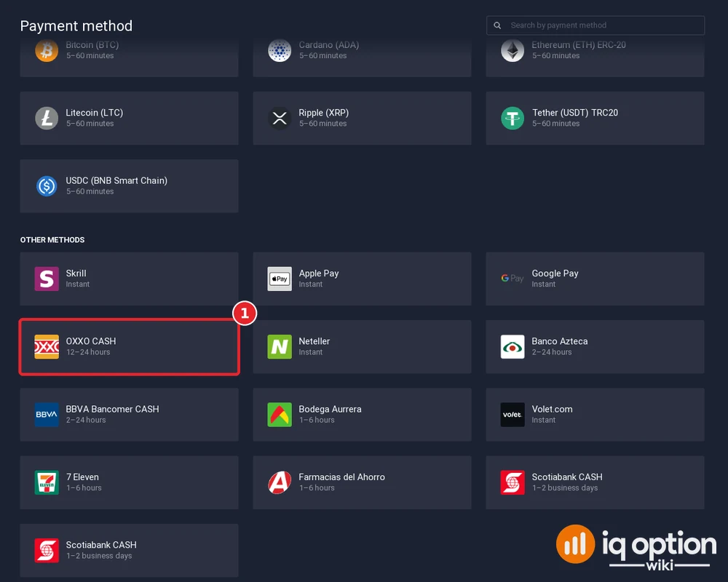Click the 7 Eleven logo icon

(47, 482)
